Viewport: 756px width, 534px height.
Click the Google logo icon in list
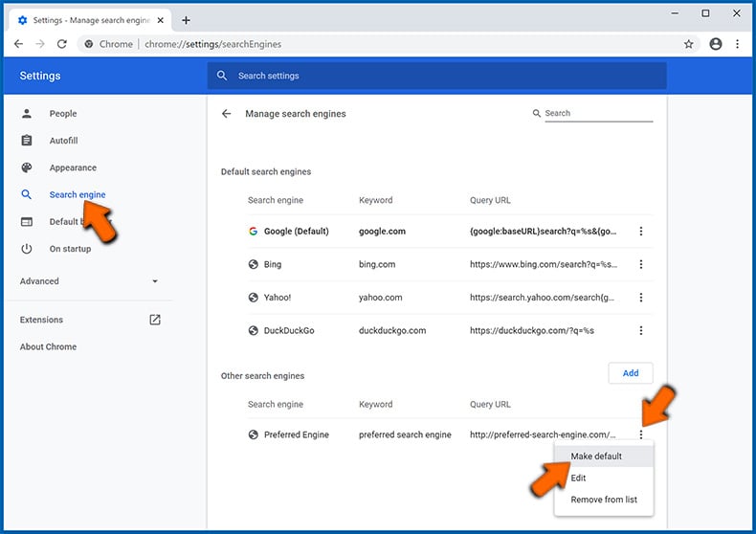click(x=254, y=232)
